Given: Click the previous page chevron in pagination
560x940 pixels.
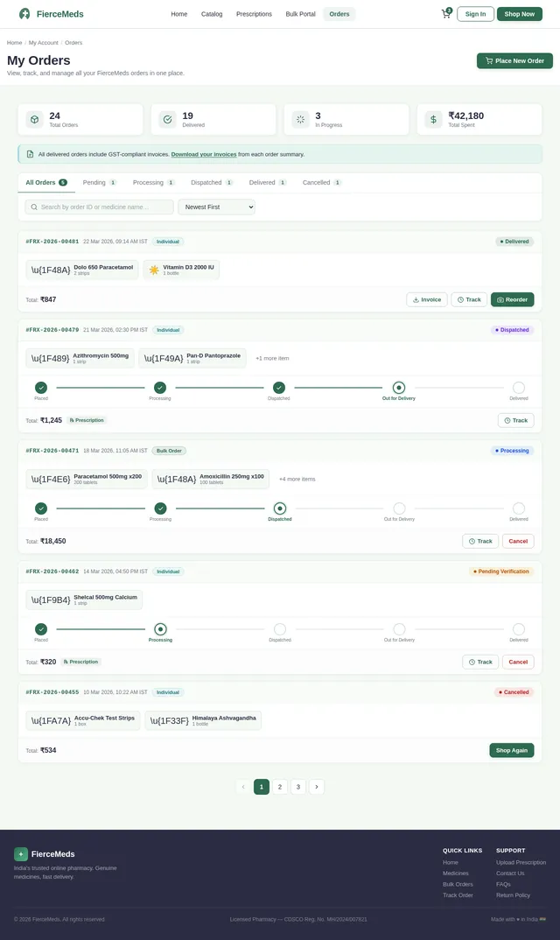Looking at the screenshot, I should pyautogui.click(x=243, y=787).
